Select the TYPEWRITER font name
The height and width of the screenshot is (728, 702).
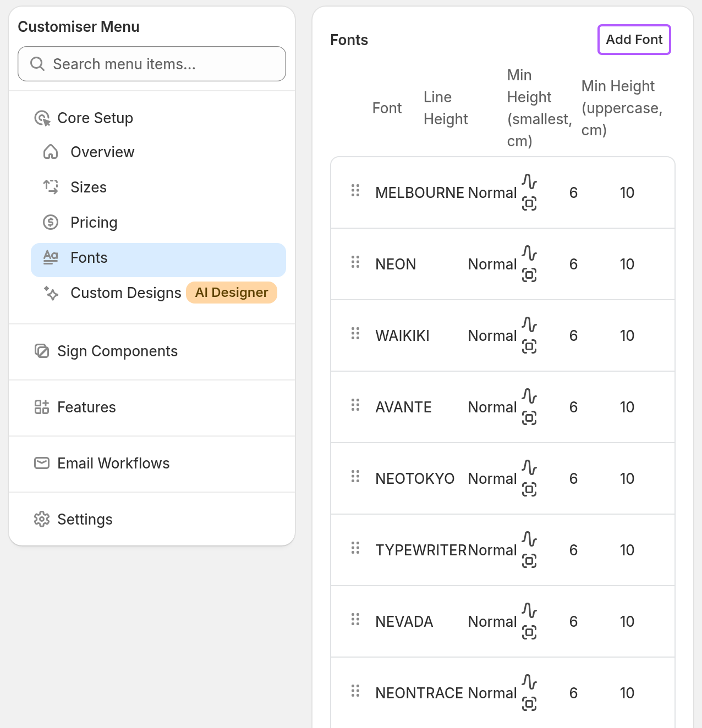[x=421, y=550]
